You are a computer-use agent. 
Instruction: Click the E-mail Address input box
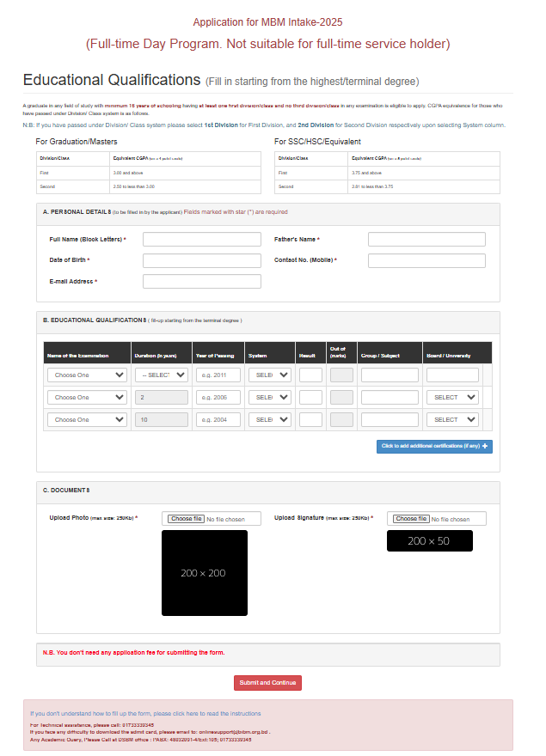[x=201, y=281]
